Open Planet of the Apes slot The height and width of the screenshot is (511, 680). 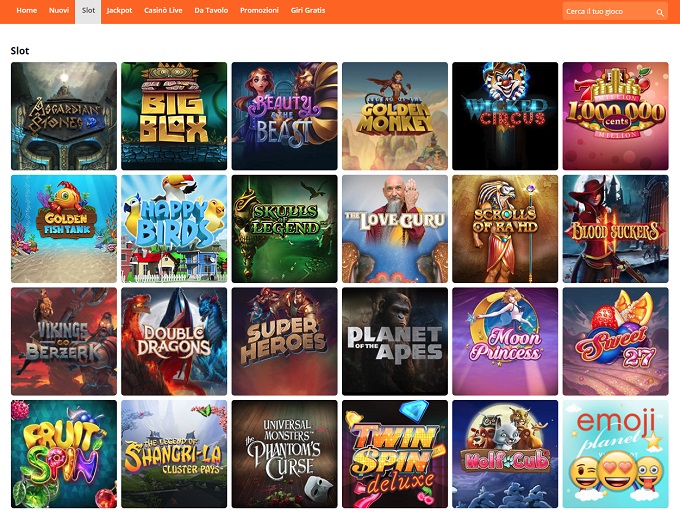[395, 341]
